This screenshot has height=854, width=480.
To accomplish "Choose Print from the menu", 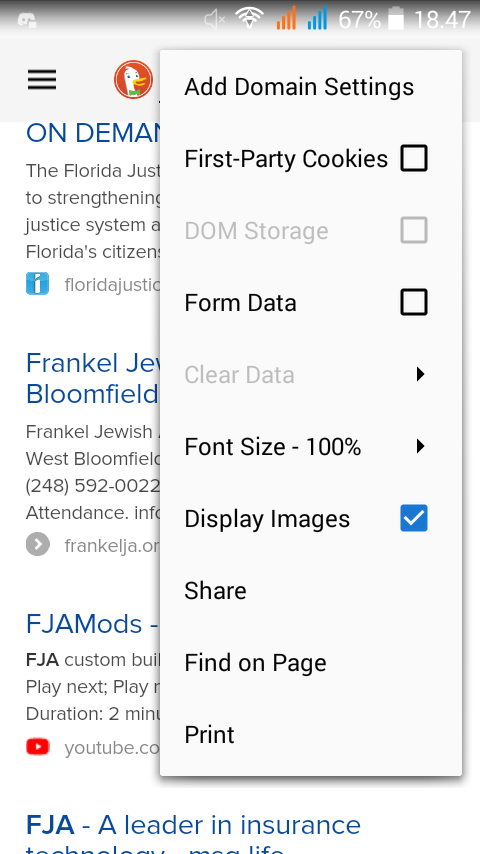I will click(x=311, y=734).
